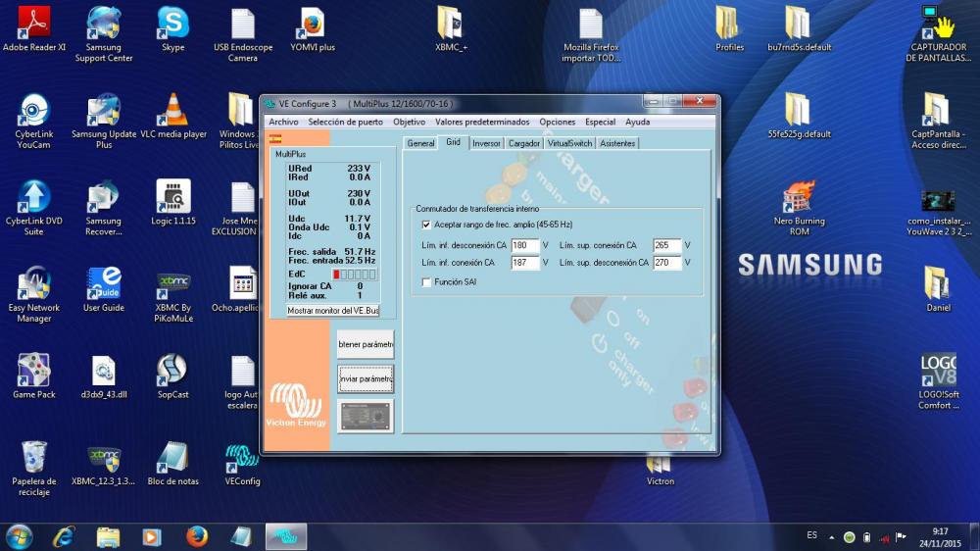This screenshot has height=551, width=980.
Task: Open the Objetivo menu
Action: point(409,122)
